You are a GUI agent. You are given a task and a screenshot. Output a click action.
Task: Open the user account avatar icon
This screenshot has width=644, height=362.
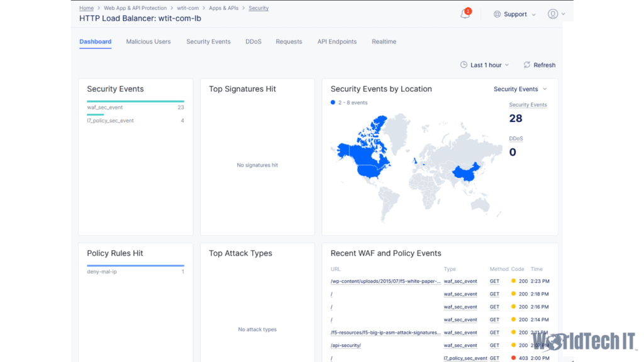553,14
